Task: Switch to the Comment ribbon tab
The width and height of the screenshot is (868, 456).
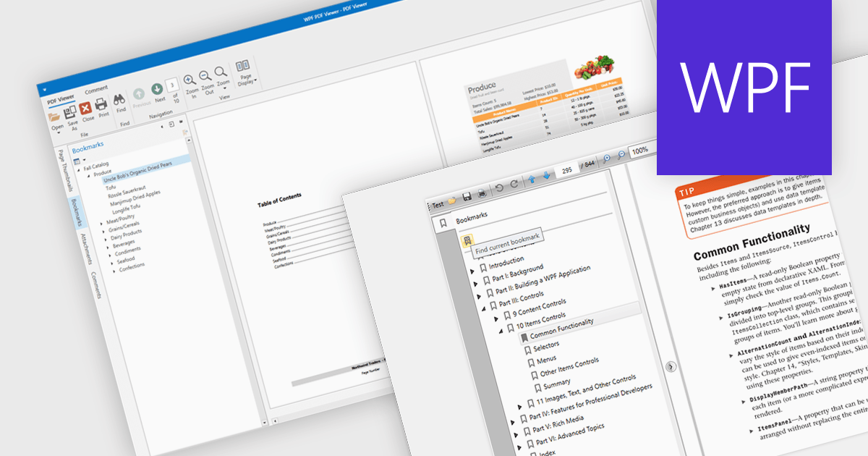Action: (x=96, y=89)
